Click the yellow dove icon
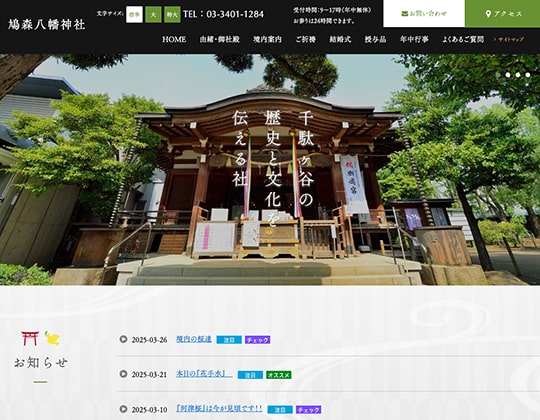Viewport: 540px width, 420px height. tap(52, 338)
